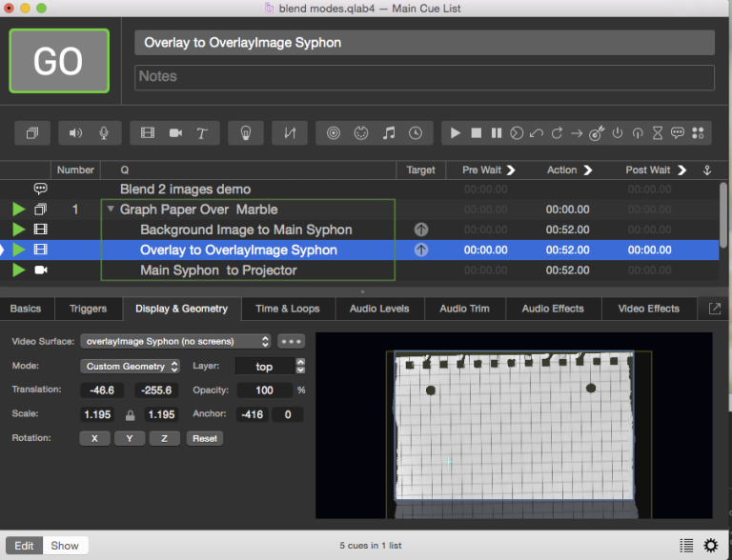Open the Video Surface dropdown
This screenshot has height=560, width=732.
pos(176,341)
